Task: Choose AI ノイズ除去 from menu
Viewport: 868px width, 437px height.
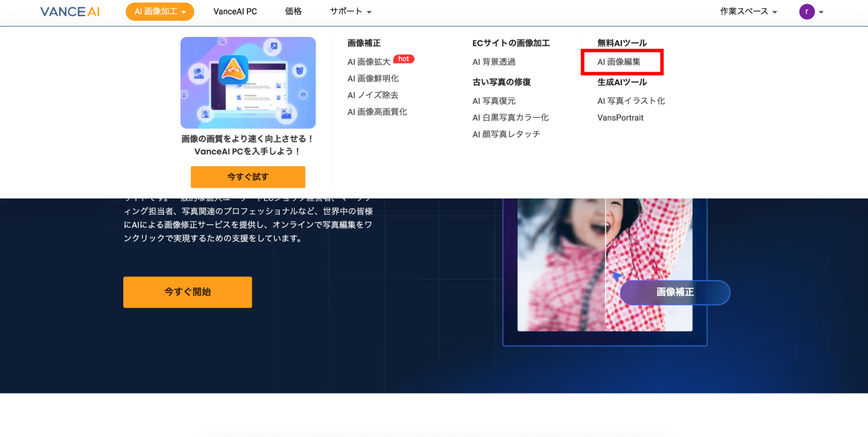Action: [x=373, y=95]
